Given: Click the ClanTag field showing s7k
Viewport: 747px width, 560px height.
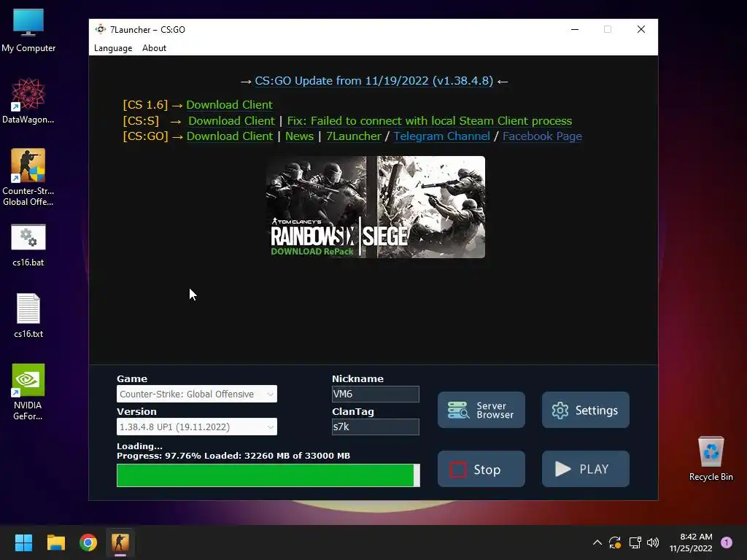Looking at the screenshot, I should 376,427.
